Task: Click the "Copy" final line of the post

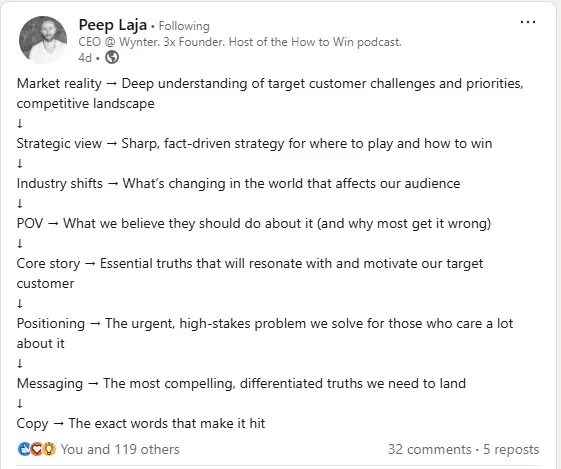Action: click(x=141, y=424)
